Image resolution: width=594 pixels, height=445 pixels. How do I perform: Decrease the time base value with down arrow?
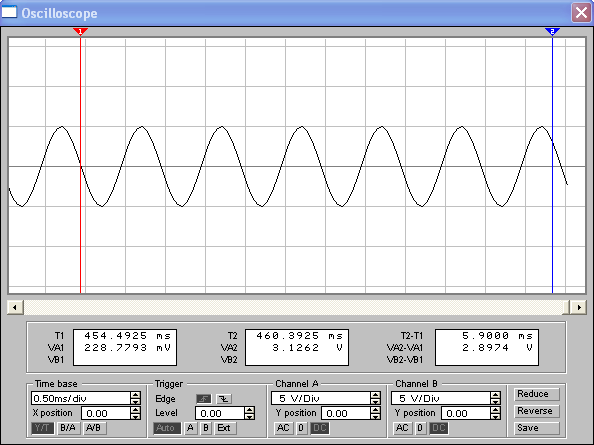135,401
